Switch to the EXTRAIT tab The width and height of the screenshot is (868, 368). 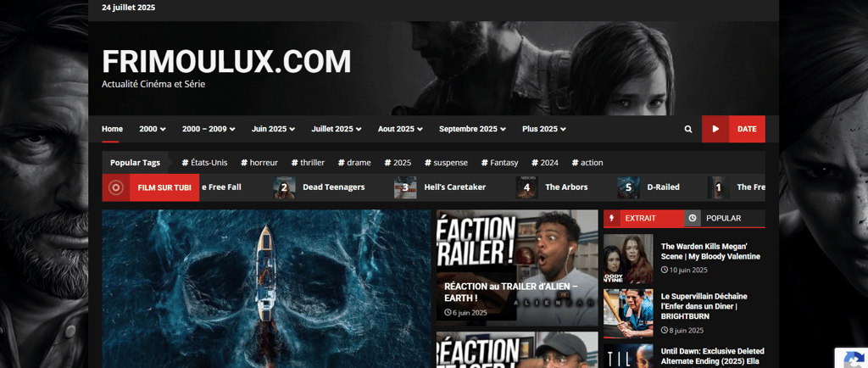pyautogui.click(x=644, y=218)
